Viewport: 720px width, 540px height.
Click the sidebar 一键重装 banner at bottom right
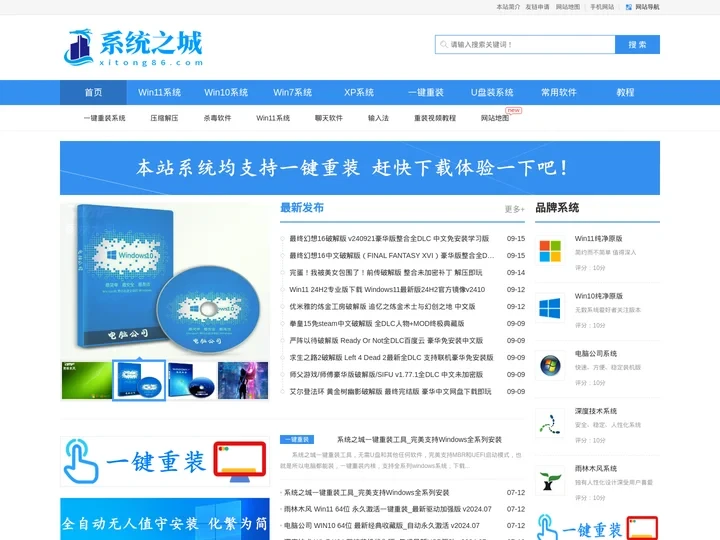click(x=597, y=527)
